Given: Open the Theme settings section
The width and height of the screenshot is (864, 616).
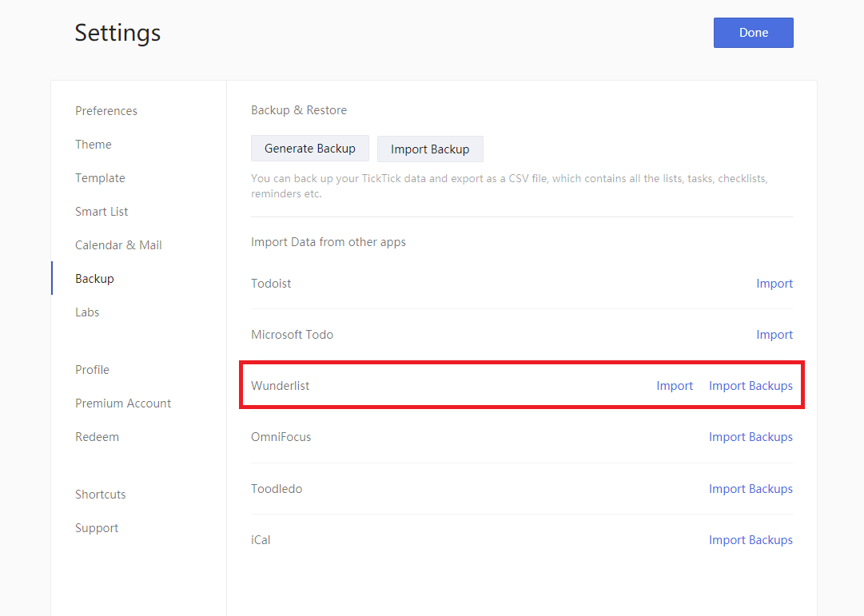Looking at the screenshot, I should tap(94, 145).
